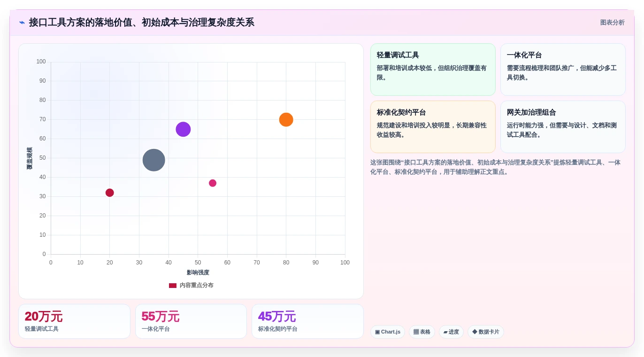Toggle the 内容重点分布 legend swatch
The height and width of the screenshot is (357, 644).
(x=173, y=286)
